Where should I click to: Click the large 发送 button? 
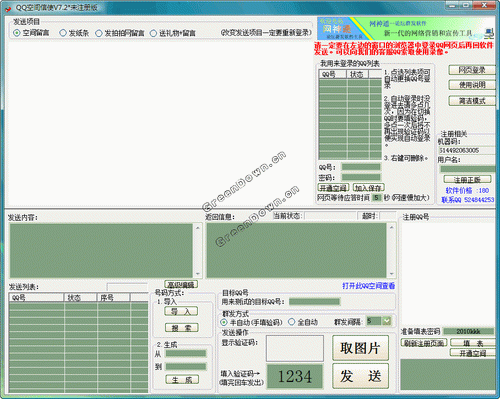pos(360,376)
